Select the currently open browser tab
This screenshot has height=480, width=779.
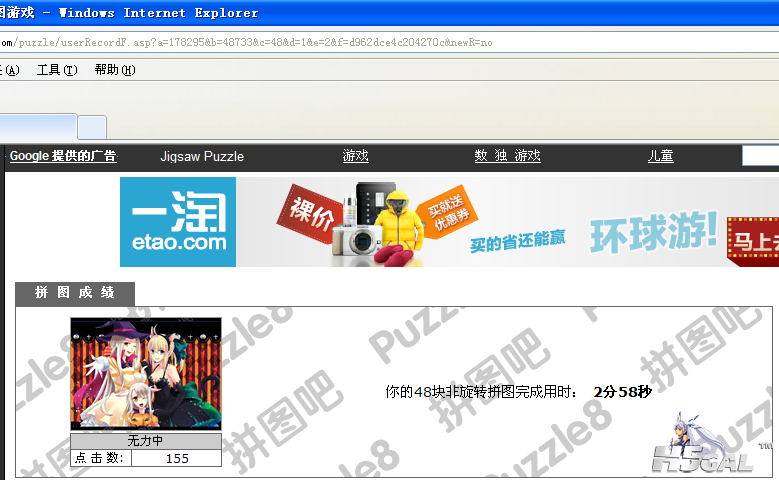[38, 127]
